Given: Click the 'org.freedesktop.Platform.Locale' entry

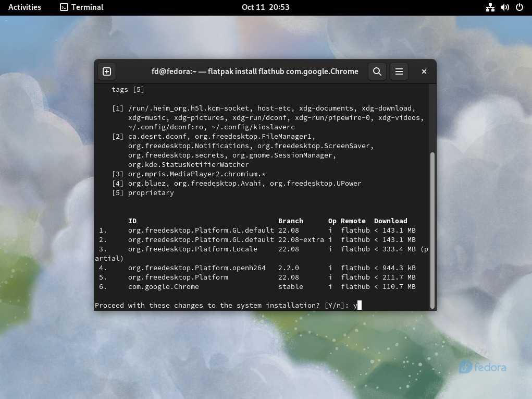Looking at the screenshot, I should tap(193, 249).
